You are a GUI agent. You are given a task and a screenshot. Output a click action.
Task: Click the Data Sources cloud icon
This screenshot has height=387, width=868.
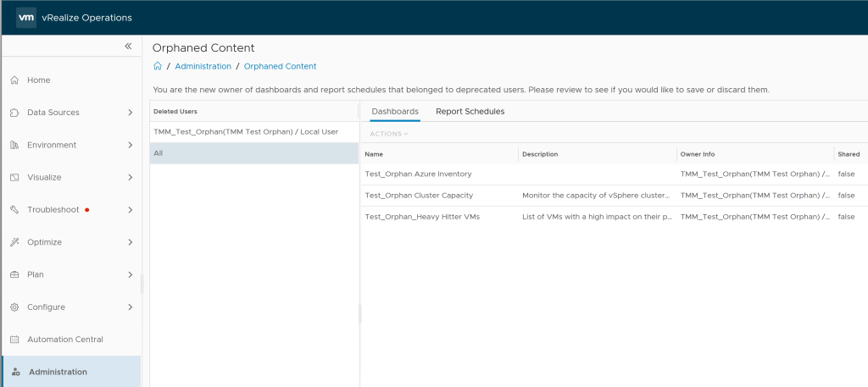coord(14,113)
